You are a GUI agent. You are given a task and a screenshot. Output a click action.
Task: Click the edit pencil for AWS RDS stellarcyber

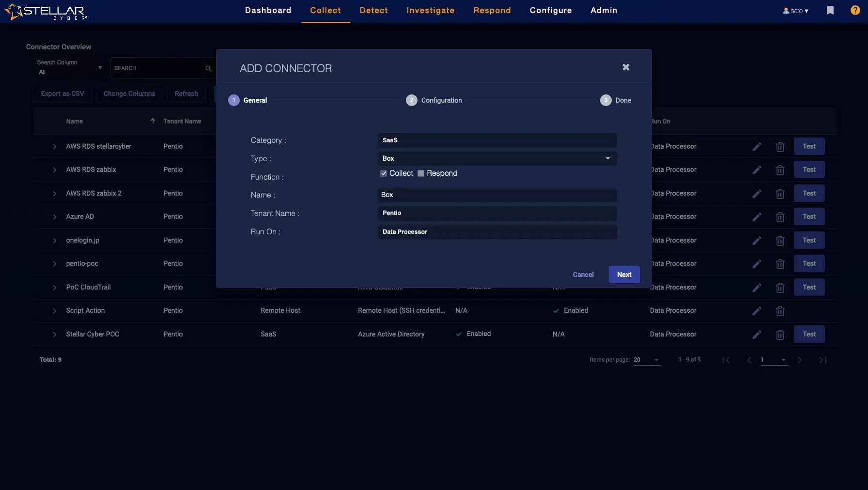click(757, 147)
